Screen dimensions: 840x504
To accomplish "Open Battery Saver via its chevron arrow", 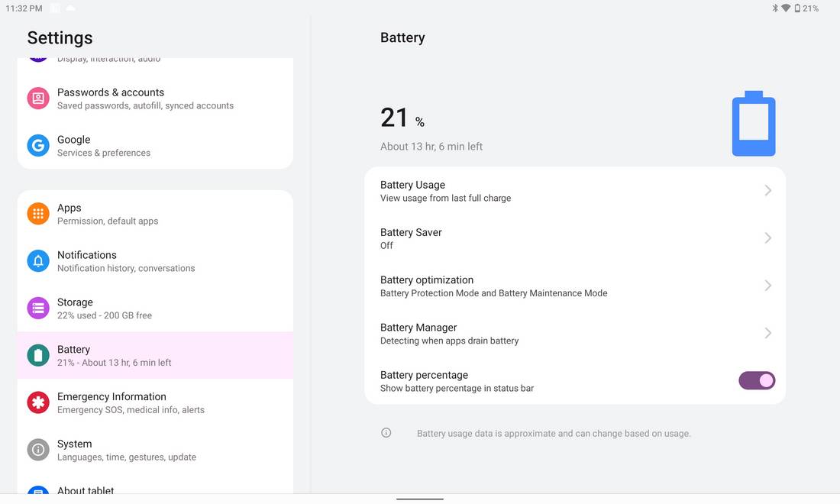I will pos(767,238).
